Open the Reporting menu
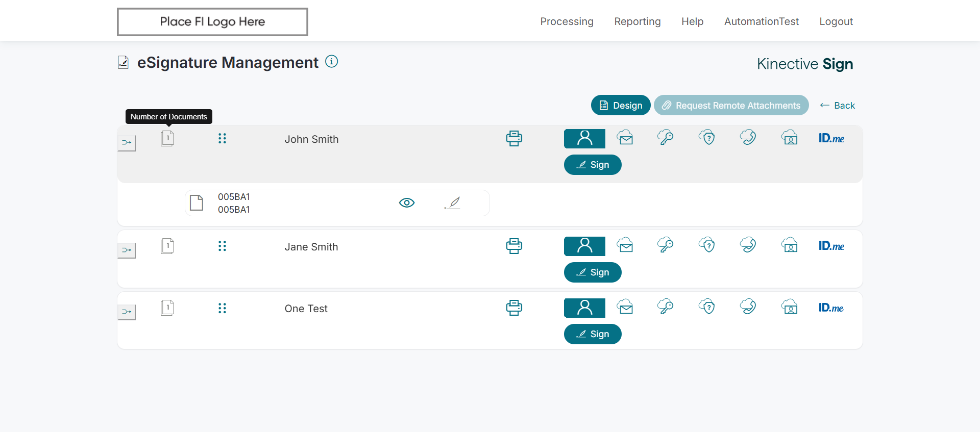980x432 pixels. (637, 21)
